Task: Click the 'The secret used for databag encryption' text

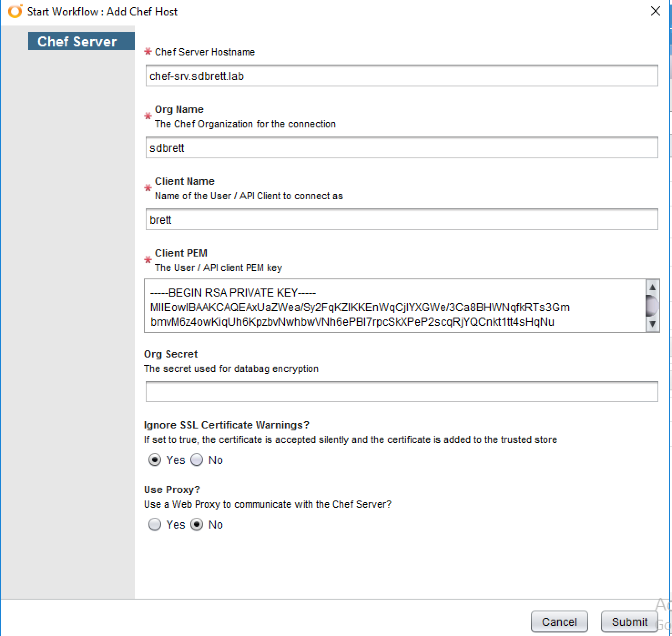Action: 231,368
